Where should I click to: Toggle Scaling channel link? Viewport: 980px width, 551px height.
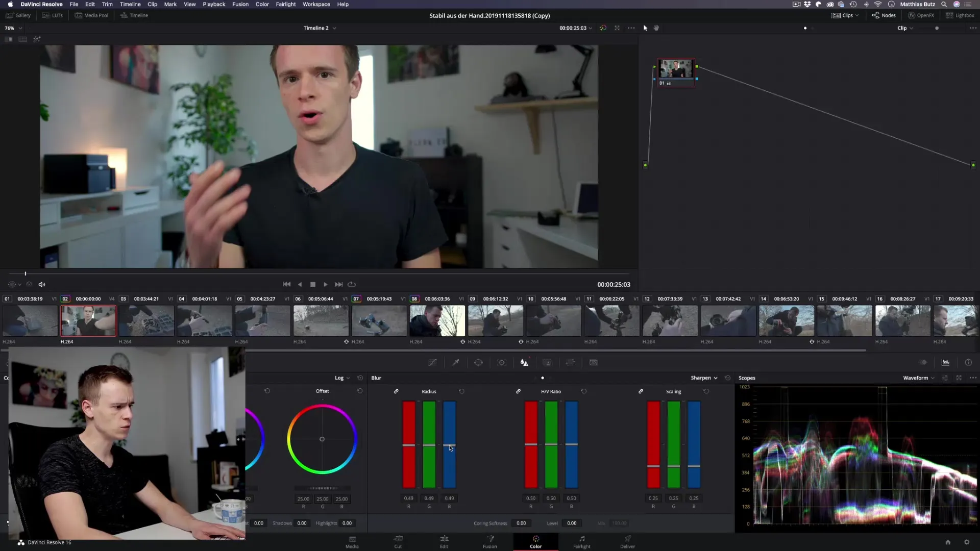pyautogui.click(x=641, y=391)
